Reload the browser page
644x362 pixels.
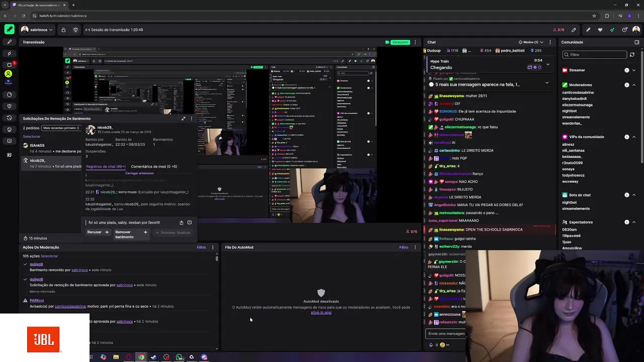point(23,16)
